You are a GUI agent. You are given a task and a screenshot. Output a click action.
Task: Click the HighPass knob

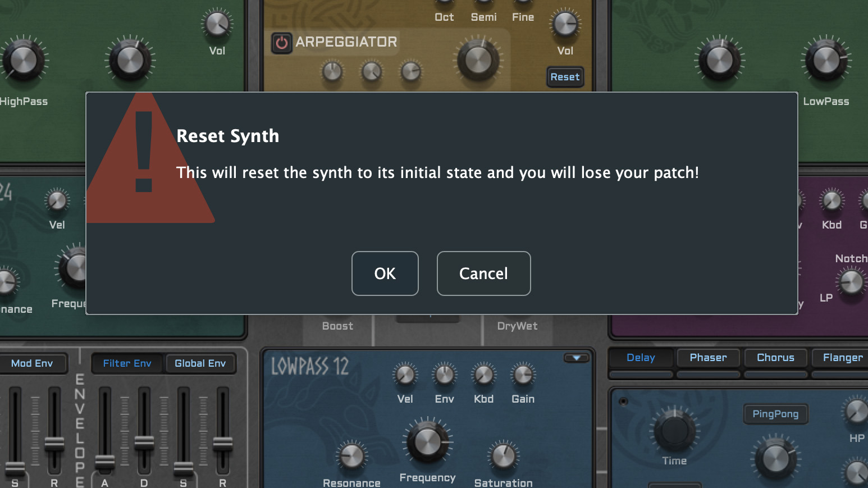[x=24, y=60]
